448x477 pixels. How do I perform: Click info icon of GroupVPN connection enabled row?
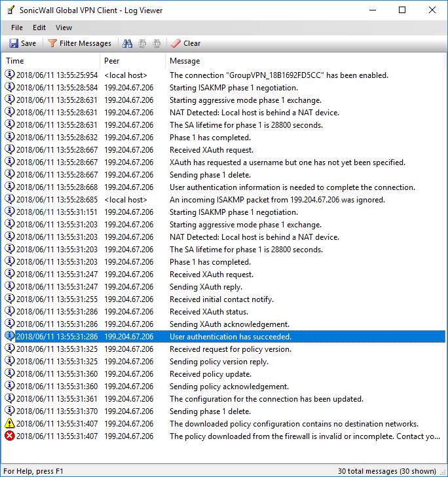point(9,74)
